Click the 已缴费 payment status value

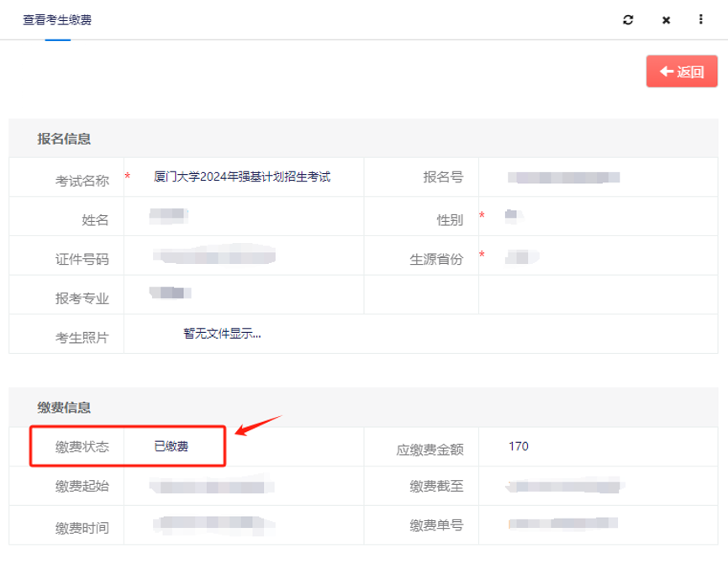(171, 446)
